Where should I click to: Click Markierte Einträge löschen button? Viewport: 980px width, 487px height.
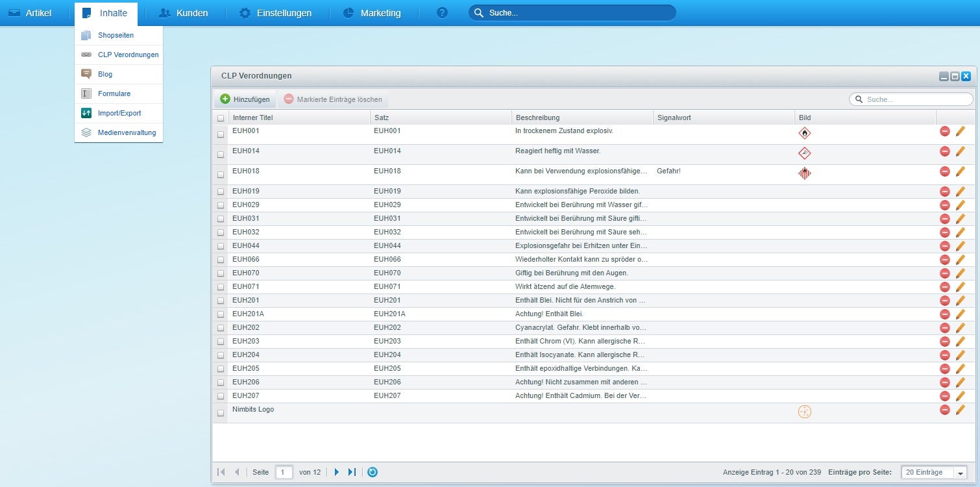(x=333, y=99)
